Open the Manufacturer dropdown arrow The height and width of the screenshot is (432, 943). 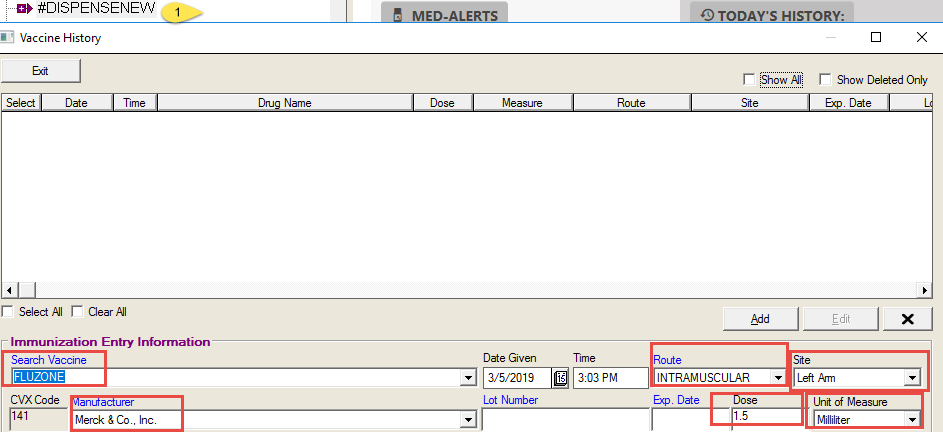tap(467, 420)
